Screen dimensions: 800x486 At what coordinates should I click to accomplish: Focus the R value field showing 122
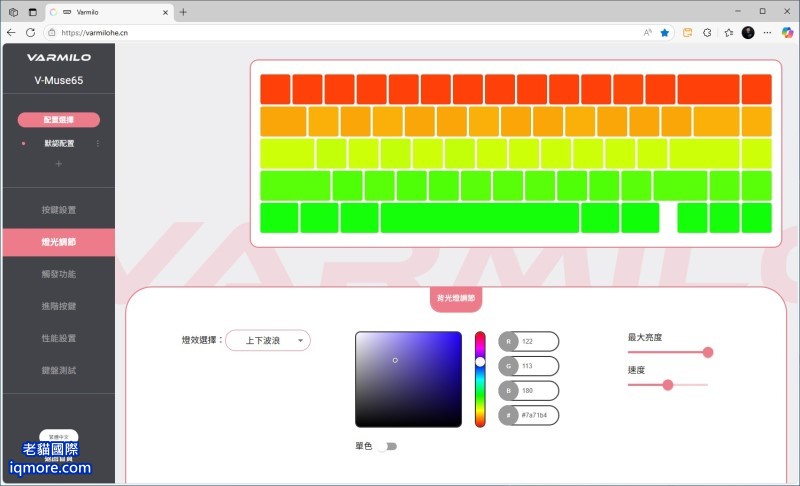[529, 342]
